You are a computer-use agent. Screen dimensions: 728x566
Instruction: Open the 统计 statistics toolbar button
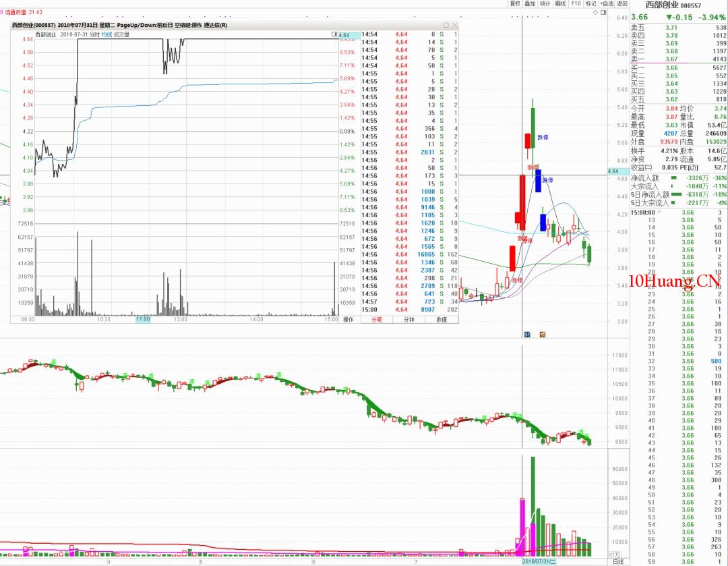[x=545, y=4]
